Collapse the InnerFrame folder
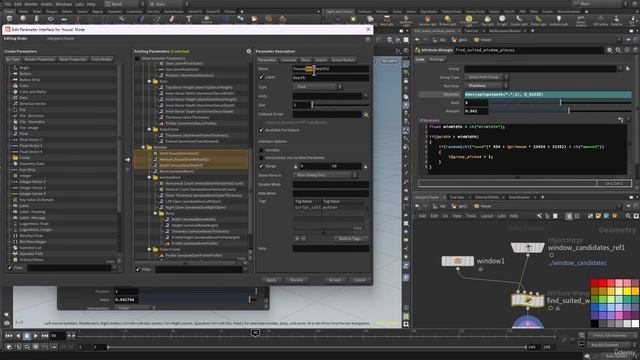This screenshot has height=360, width=640. click(x=149, y=129)
